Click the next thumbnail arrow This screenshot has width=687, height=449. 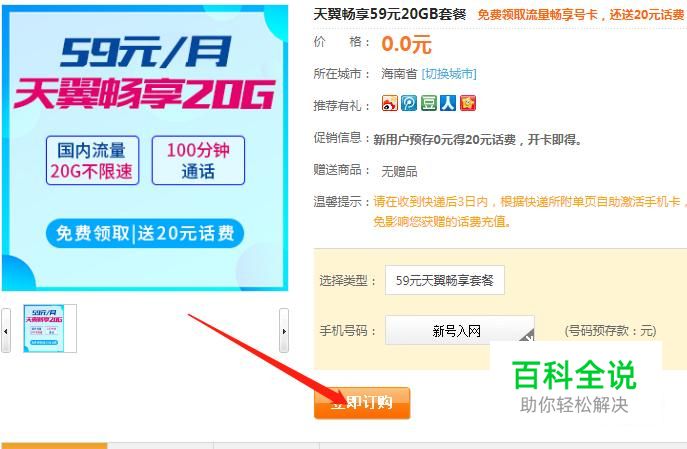(284, 331)
